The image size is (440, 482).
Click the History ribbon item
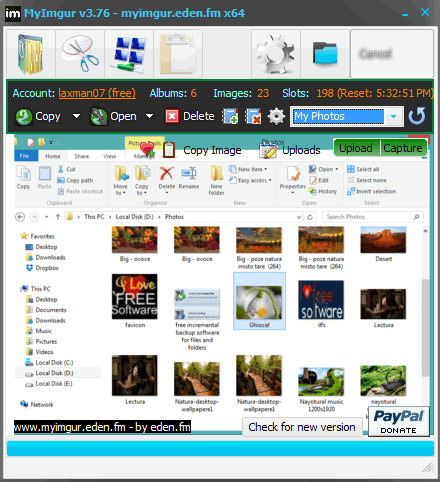(323, 191)
